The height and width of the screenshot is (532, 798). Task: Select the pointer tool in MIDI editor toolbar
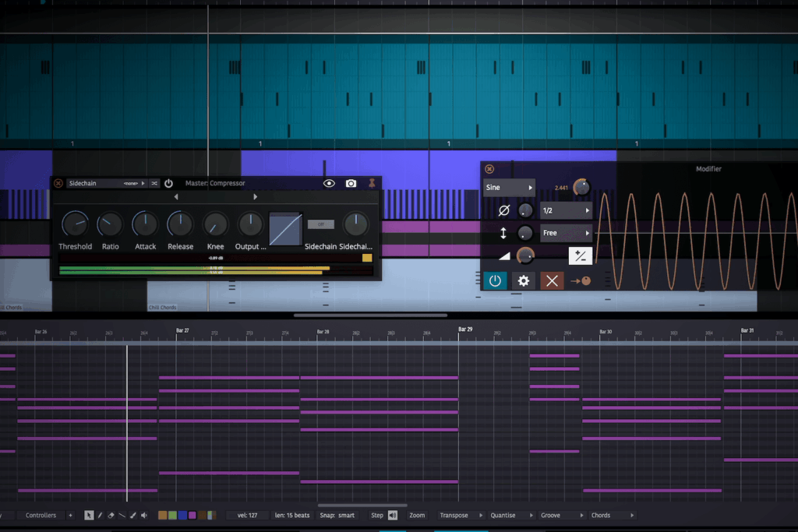[89, 515]
